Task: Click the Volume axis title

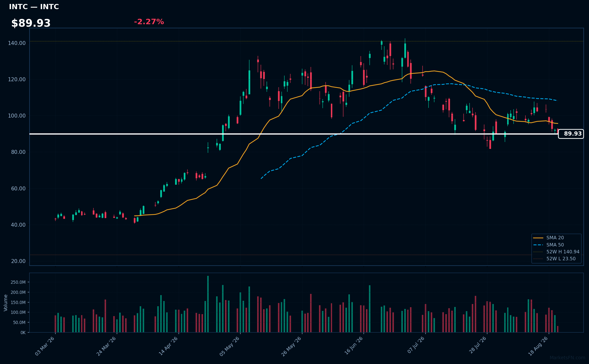Action: click(6, 303)
